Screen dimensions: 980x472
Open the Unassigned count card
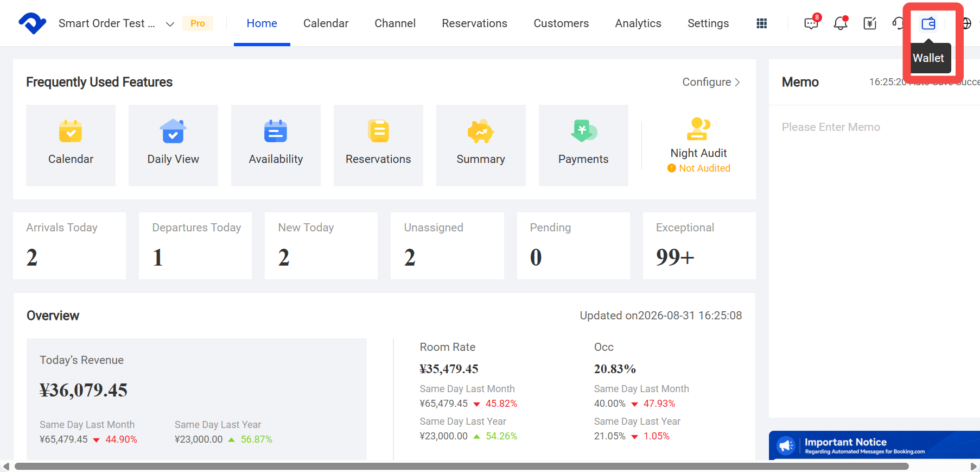point(447,246)
